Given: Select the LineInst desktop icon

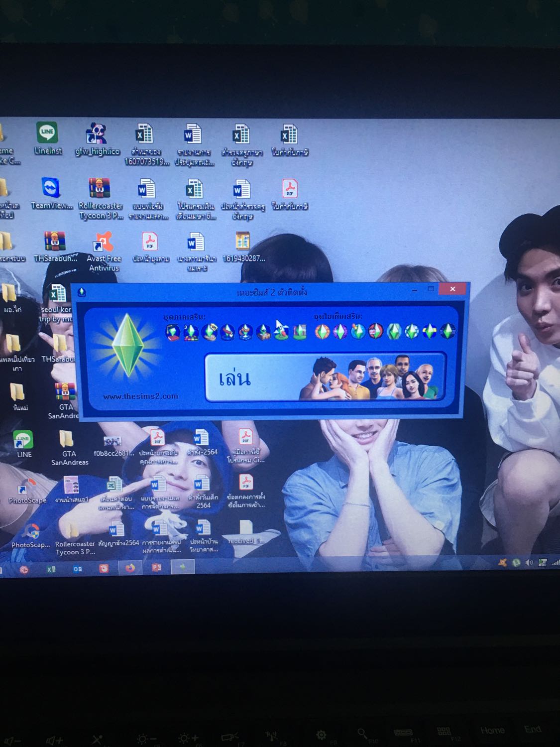Looking at the screenshot, I should (47, 139).
